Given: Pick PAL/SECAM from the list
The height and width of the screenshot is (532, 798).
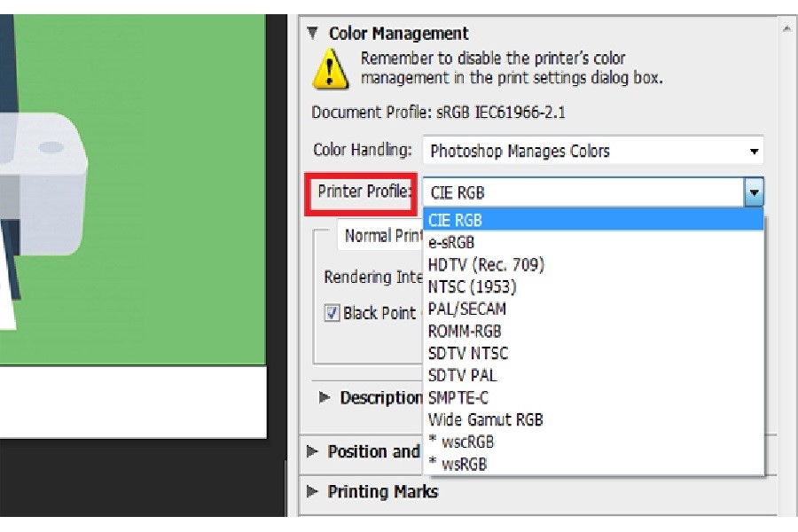Looking at the screenshot, I should click(467, 309).
